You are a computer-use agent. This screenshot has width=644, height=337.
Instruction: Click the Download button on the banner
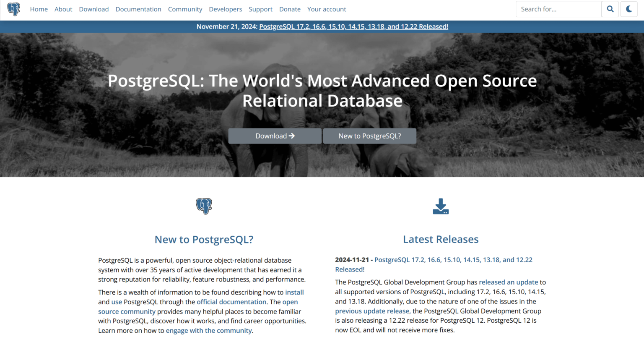tap(275, 136)
